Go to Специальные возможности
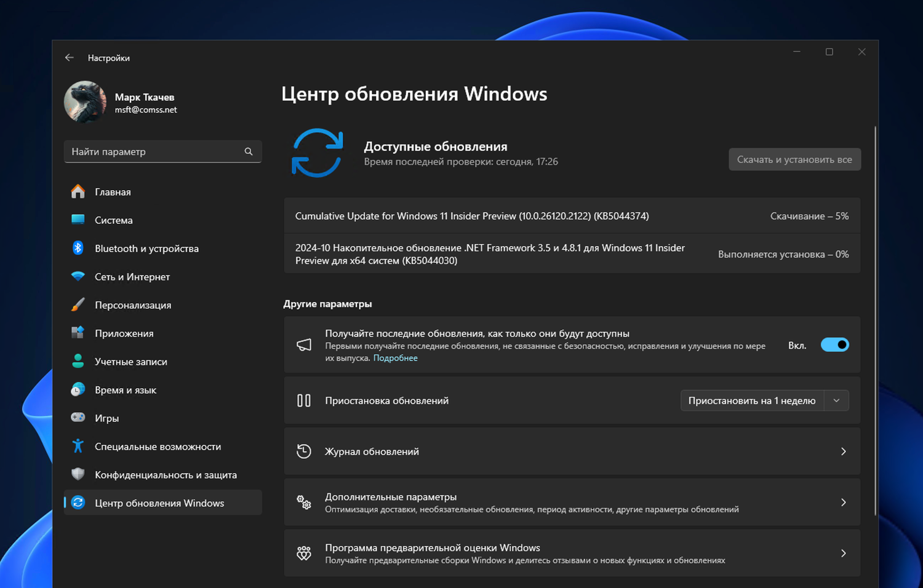This screenshot has height=588, width=923. tap(162, 447)
